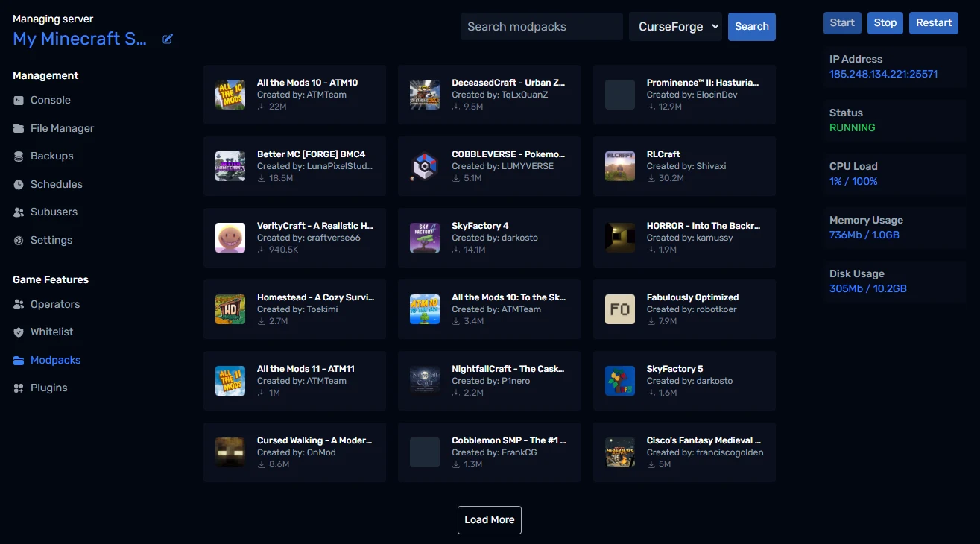
Task: Click the All the Mods 11 - ATM11 title
Action: tap(306, 369)
